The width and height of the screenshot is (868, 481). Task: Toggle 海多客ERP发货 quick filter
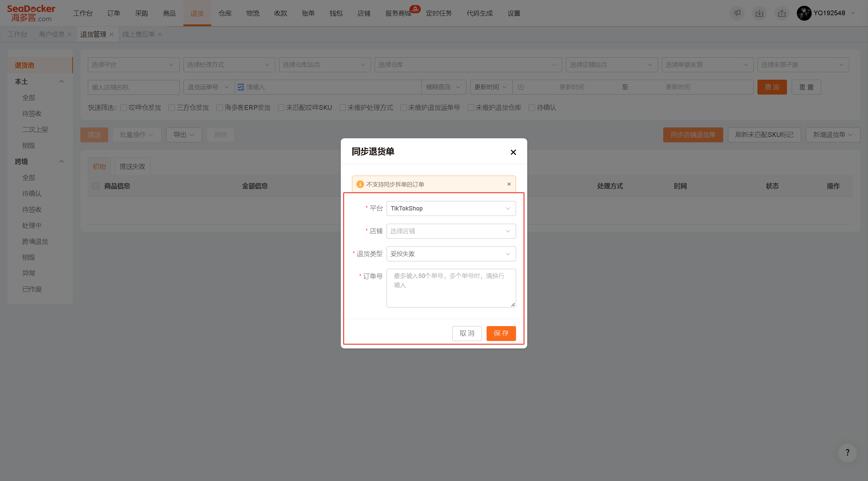coord(220,107)
